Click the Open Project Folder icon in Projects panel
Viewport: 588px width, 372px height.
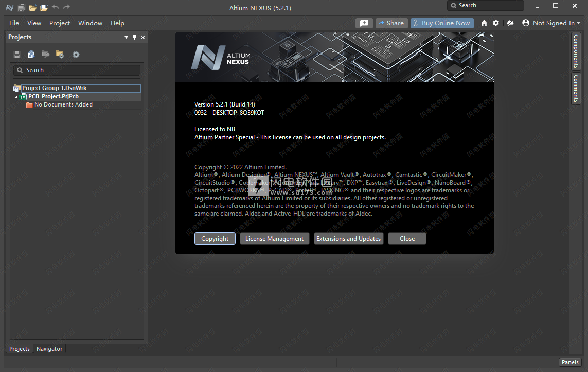45,55
